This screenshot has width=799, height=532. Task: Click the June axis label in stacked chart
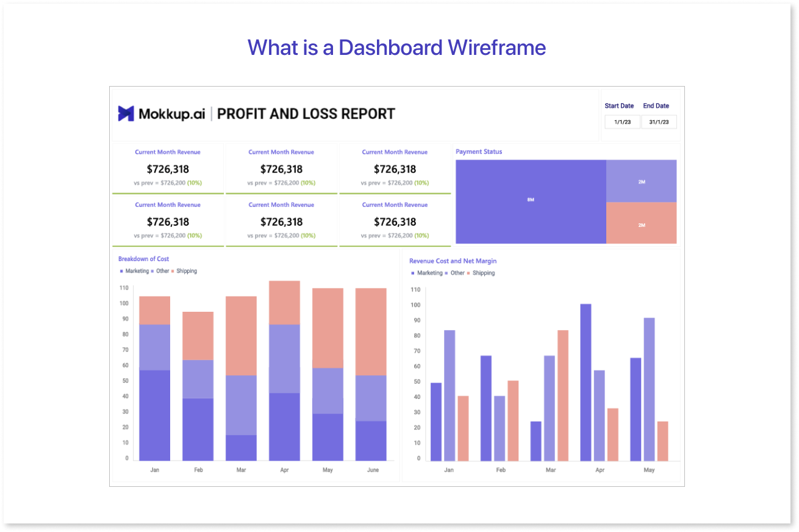(373, 470)
